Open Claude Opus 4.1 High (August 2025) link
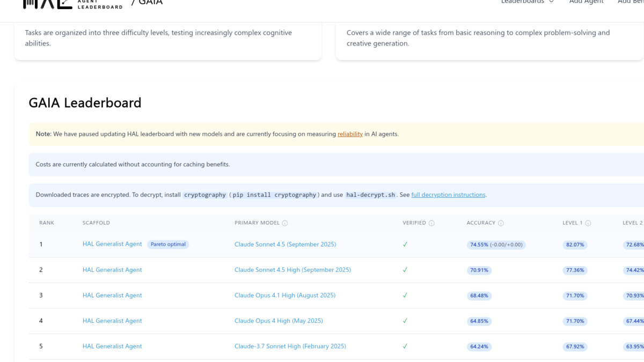Image resolution: width=644 pixels, height=362 pixels. click(x=285, y=295)
